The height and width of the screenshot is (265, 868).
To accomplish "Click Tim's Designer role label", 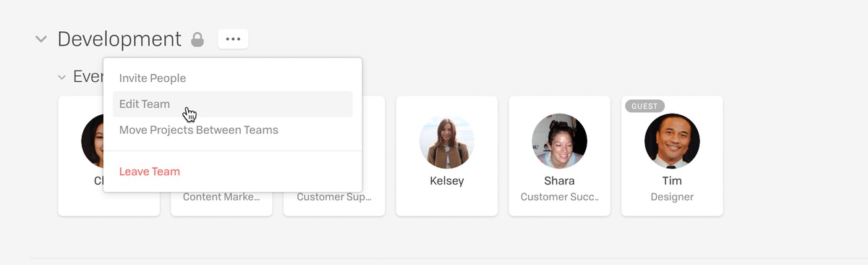I will (x=672, y=197).
